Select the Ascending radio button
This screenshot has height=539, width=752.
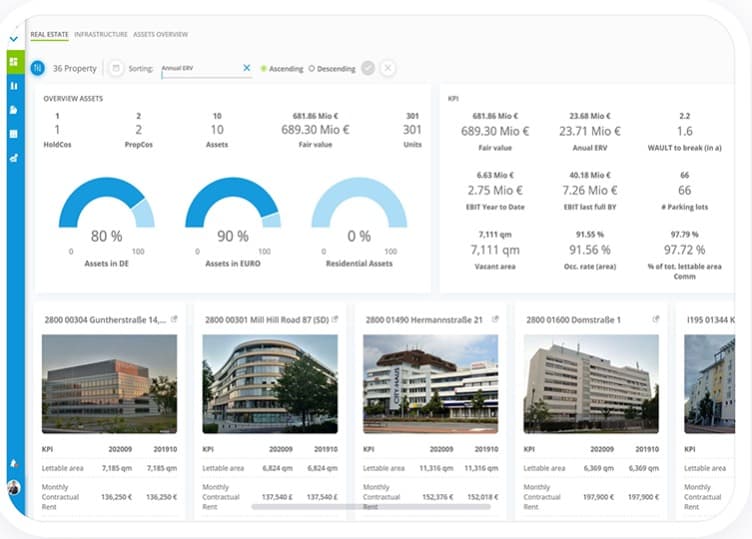click(x=263, y=69)
